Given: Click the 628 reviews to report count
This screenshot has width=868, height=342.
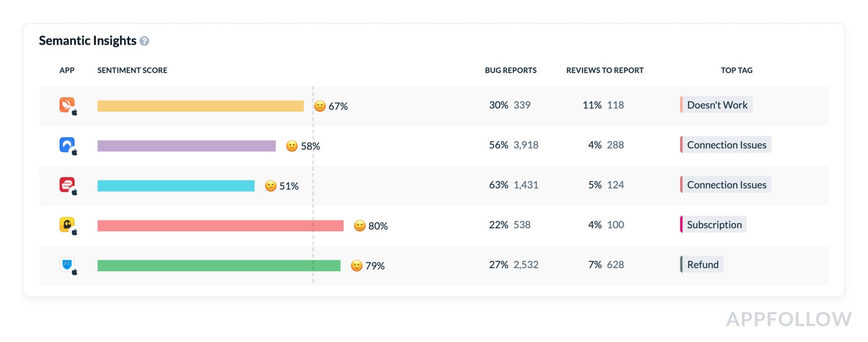Looking at the screenshot, I should (x=615, y=265).
